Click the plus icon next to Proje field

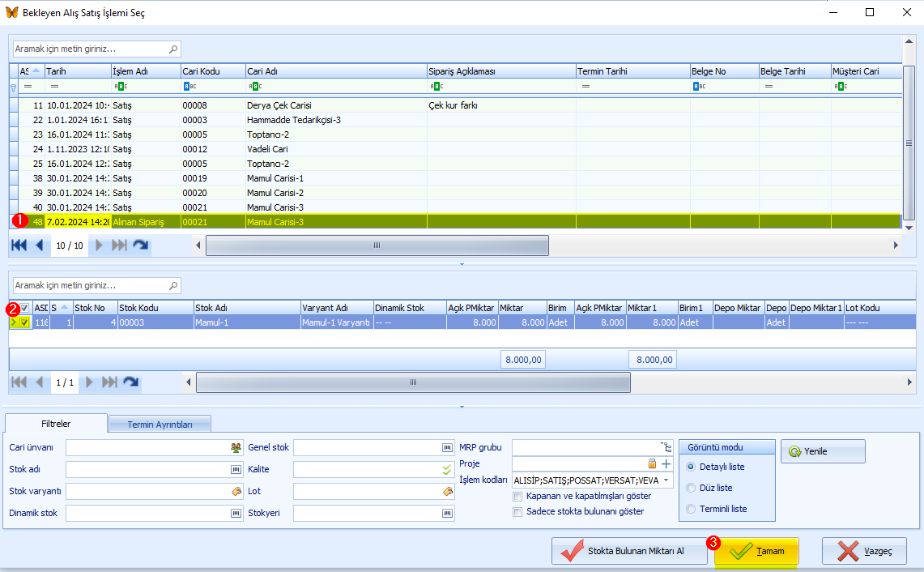tap(666, 463)
